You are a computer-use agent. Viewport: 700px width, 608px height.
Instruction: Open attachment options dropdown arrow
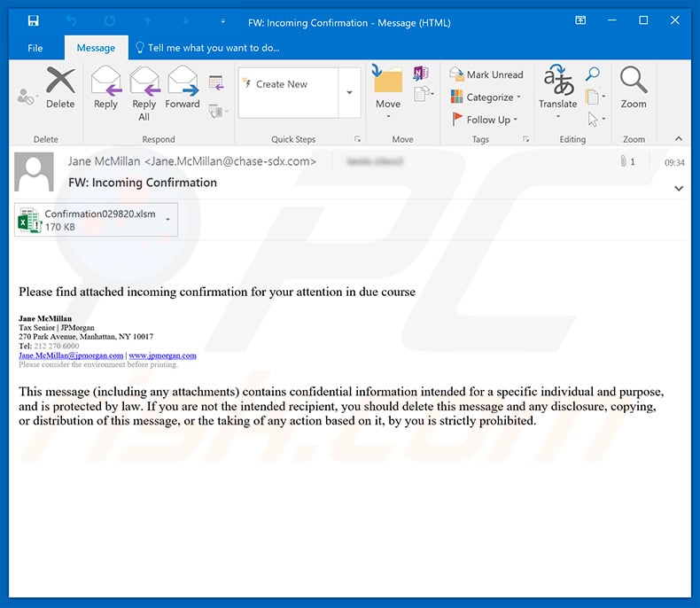[x=168, y=220]
